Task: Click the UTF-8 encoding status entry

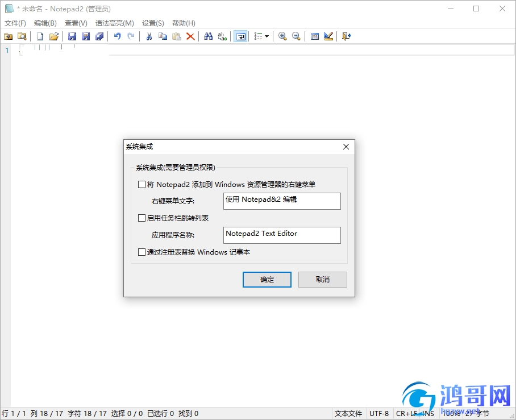Action: pyautogui.click(x=379, y=413)
